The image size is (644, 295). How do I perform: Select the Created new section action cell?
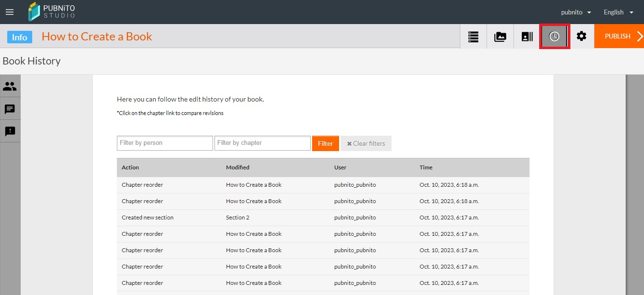pyautogui.click(x=148, y=218)
